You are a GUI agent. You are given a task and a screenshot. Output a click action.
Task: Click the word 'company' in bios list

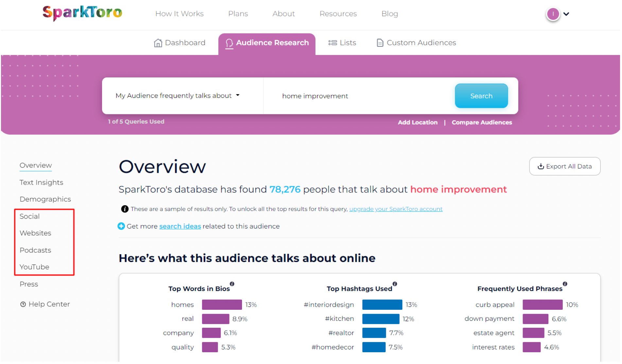[x=178, y=333]
